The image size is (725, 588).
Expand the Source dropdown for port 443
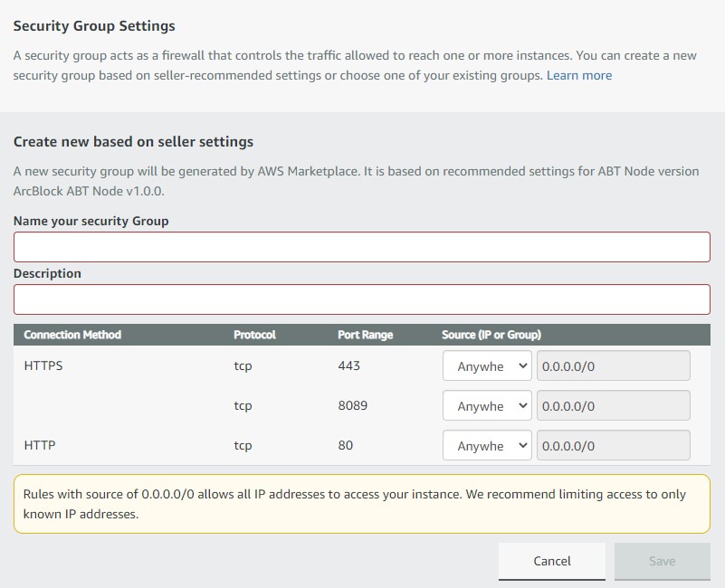coord(486,366)
